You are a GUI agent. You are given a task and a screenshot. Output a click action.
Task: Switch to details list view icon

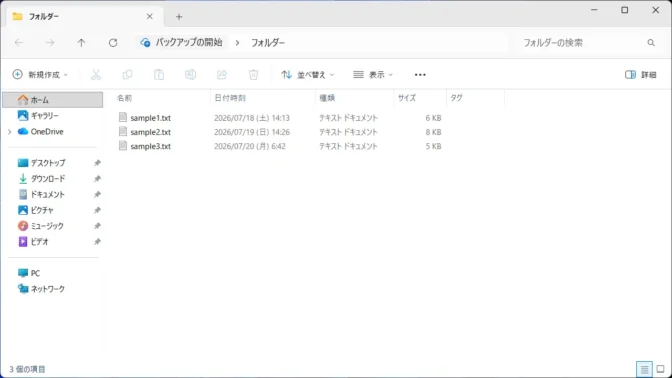coord(644,369)
